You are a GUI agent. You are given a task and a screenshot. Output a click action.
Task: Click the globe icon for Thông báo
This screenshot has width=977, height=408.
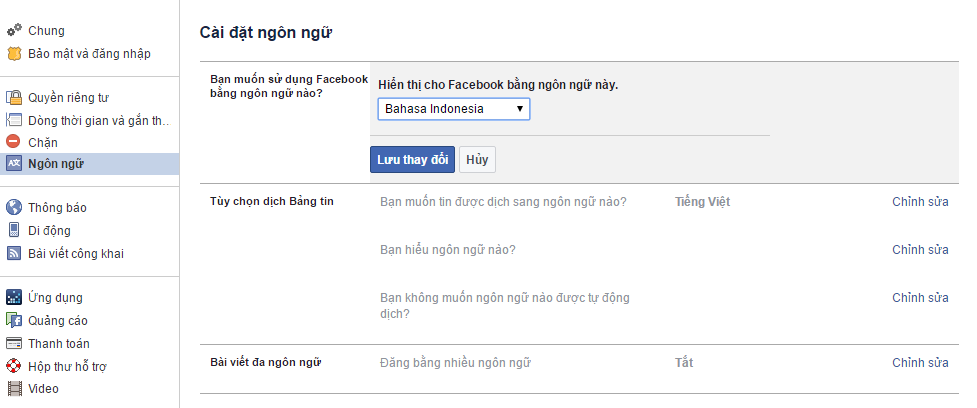(x=14, y=207)
